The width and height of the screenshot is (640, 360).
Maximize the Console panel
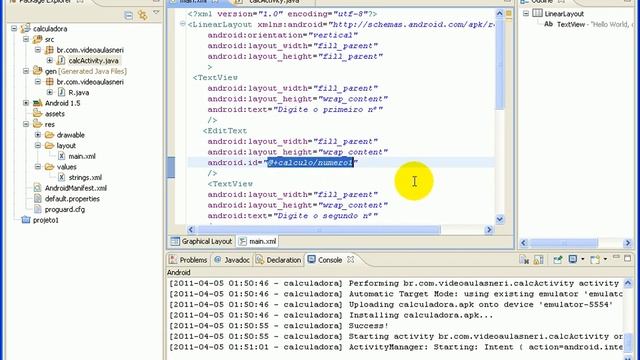coord(628,258)
